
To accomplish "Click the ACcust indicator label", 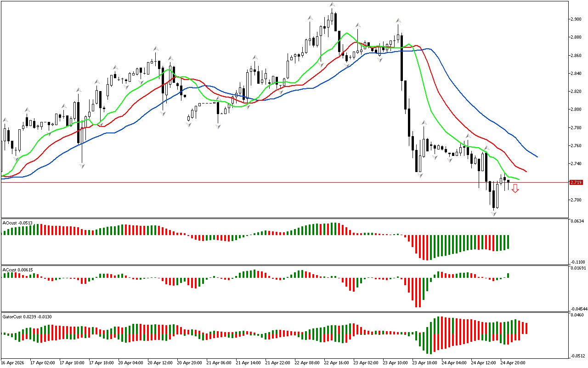I will [17, 270].
